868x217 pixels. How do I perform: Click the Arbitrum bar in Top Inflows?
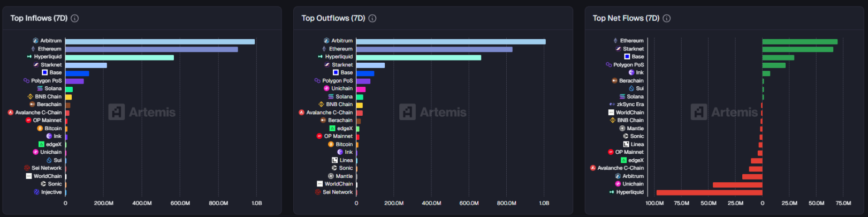click(160, 42)
